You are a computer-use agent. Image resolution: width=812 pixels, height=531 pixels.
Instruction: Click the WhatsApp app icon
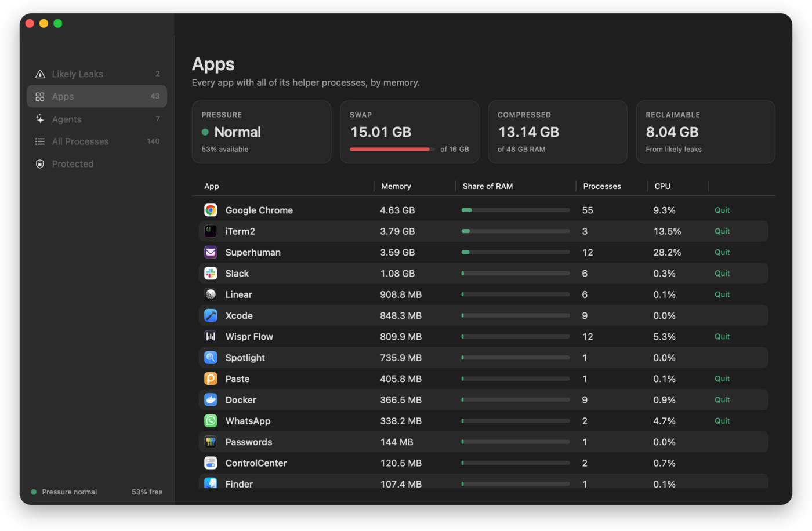coord(211,421)
